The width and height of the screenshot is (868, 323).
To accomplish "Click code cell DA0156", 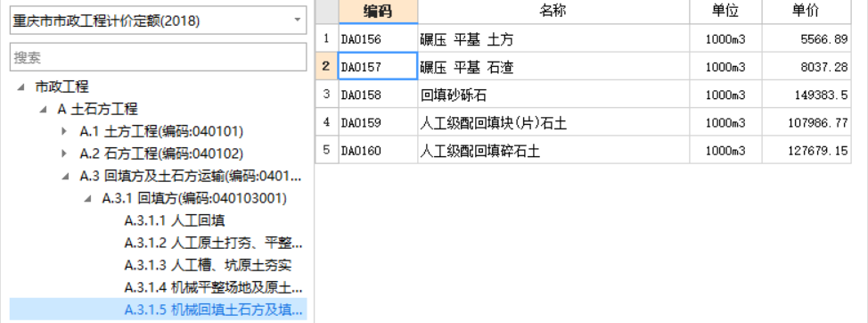I will [378, 38].
